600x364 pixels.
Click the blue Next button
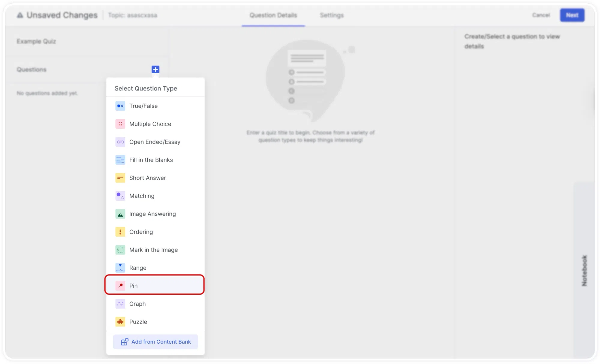[x=572, y=15]
